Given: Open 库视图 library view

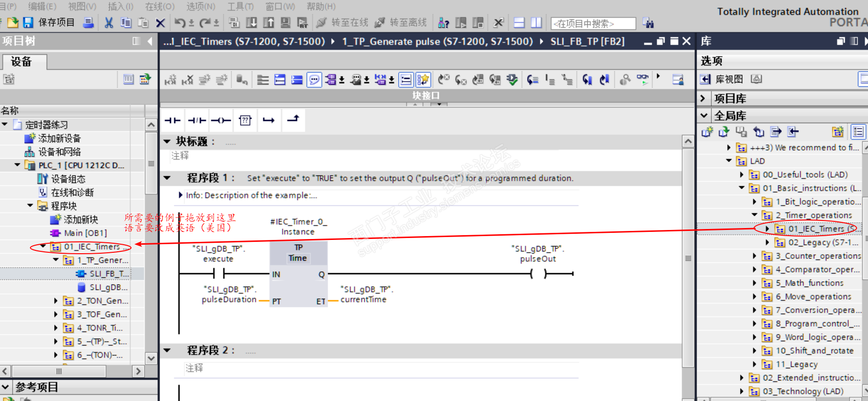Looking at the screenshot, I should 723,79.
